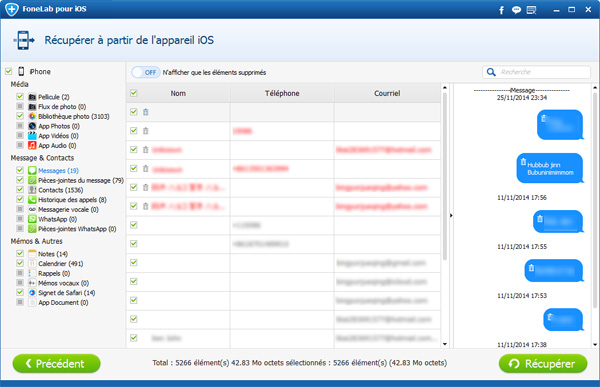
Task: Uncheck the Messages (19) checkbox
Action: [20, 170]
